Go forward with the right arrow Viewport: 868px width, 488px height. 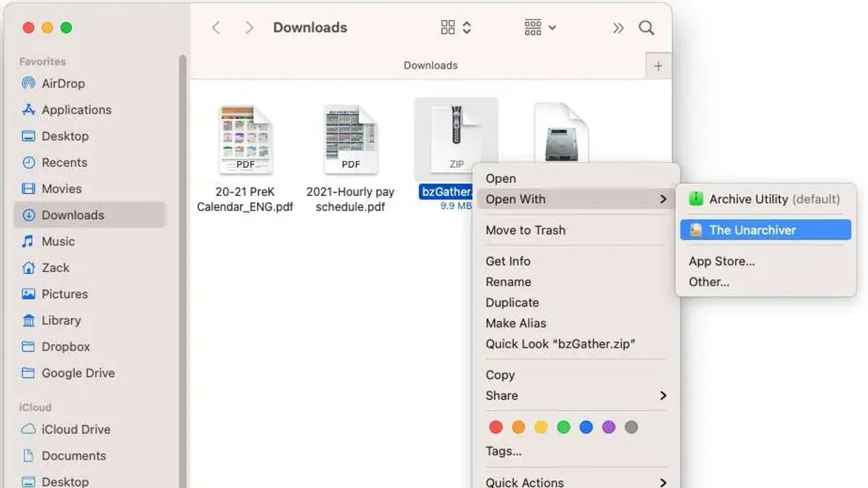[x=250, y=27]
